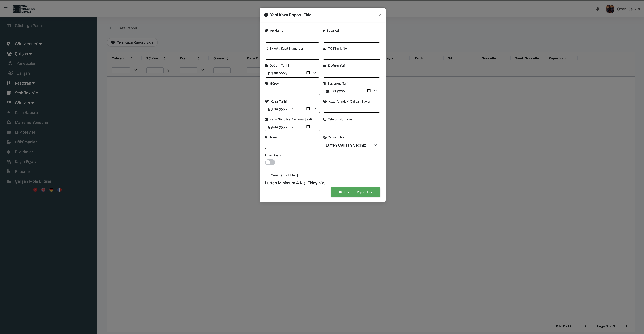Click filter icon for Çalışan column
This screenshot has height=334, width=644.
135,70
